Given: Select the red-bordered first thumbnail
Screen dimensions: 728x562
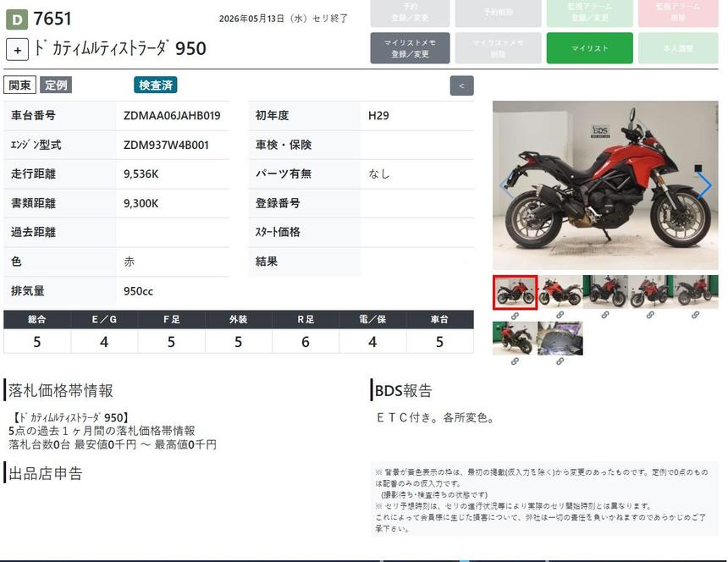Looking at the screenshot, I should (x=515, y=292).
